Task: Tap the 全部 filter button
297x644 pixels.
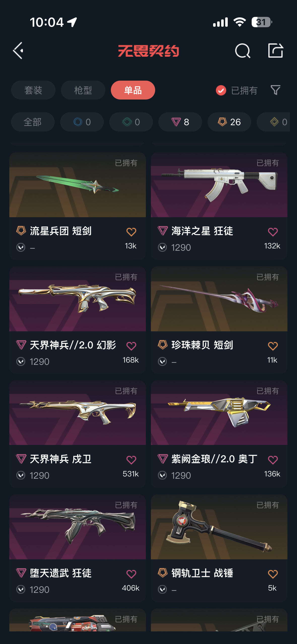Action: [x=33, y=122]
